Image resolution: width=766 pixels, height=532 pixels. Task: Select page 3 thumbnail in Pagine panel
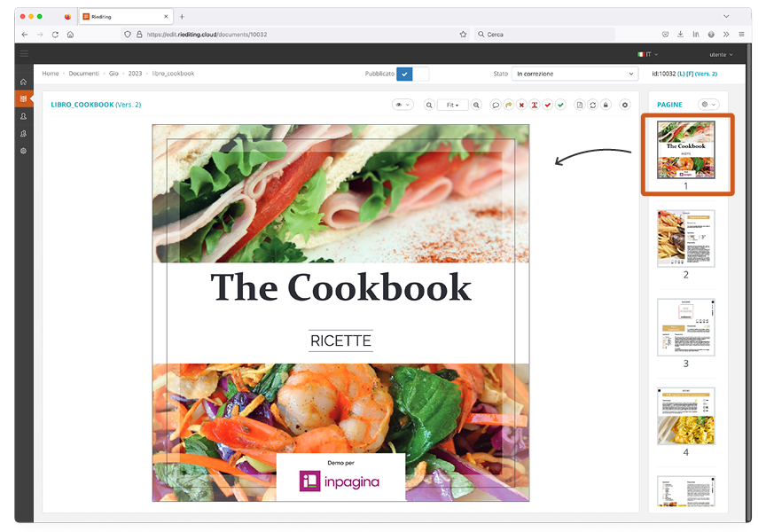point(685,327)
